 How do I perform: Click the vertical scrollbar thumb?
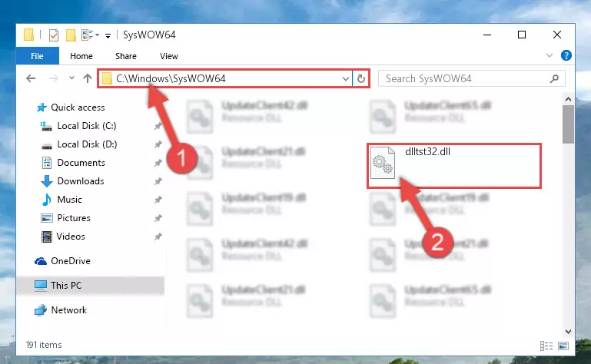[x=568, y=124]
